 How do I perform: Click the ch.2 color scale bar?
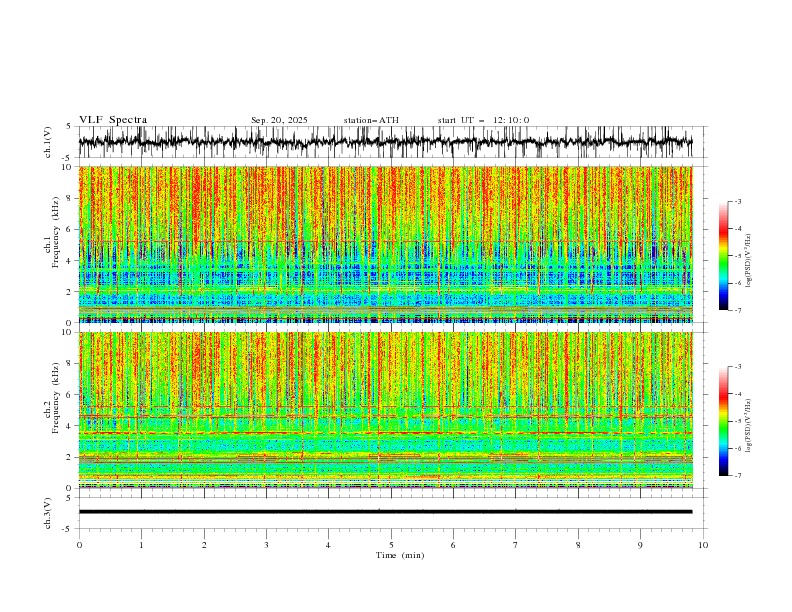723,421
